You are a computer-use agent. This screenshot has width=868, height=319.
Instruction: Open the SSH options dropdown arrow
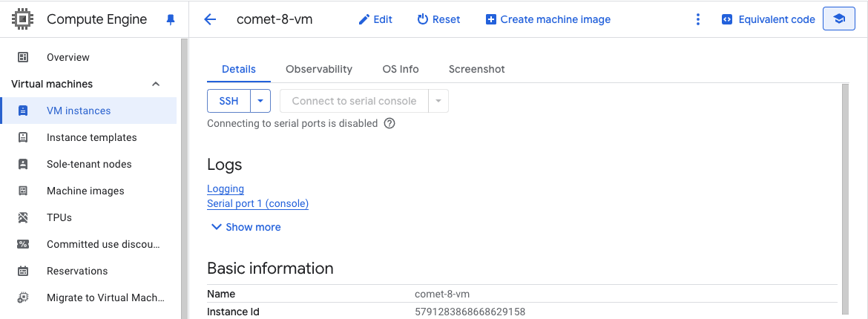(260, 101)
